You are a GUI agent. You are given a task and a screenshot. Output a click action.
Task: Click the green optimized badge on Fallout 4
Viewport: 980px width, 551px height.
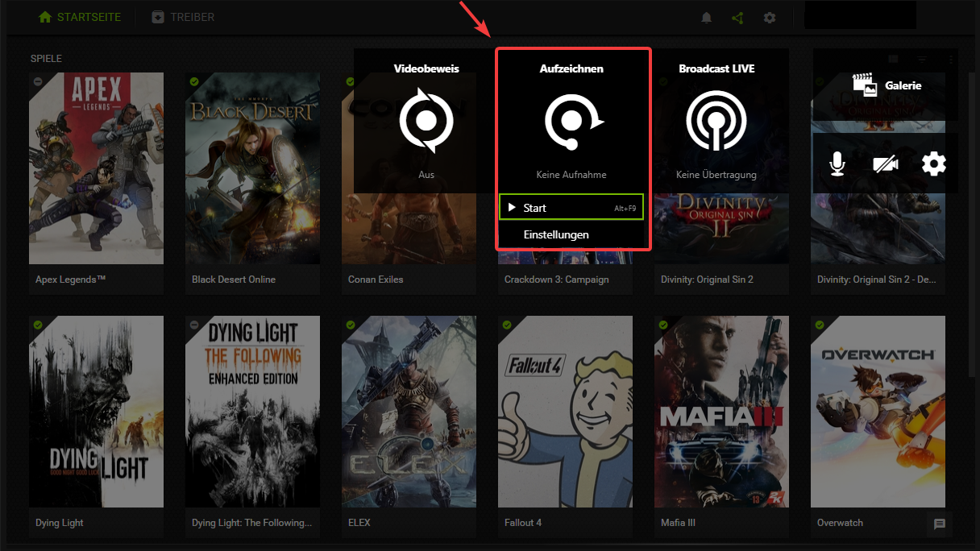(506, 325)
